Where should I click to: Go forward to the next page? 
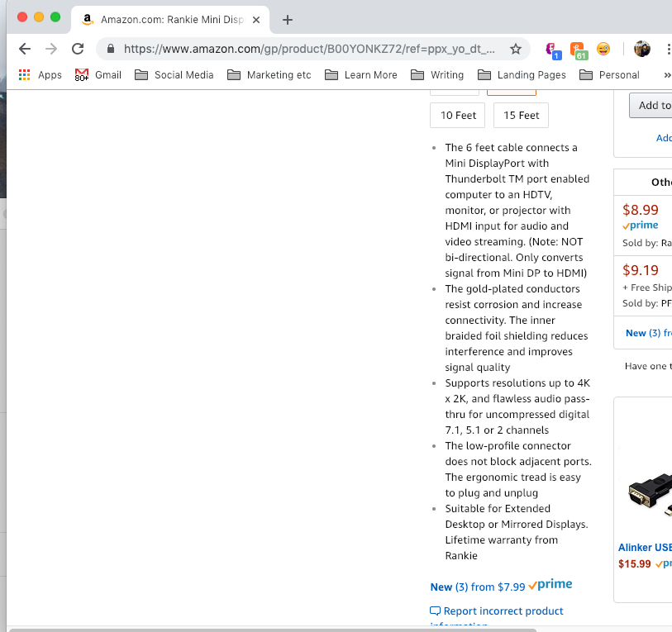(x=51, y=49)
